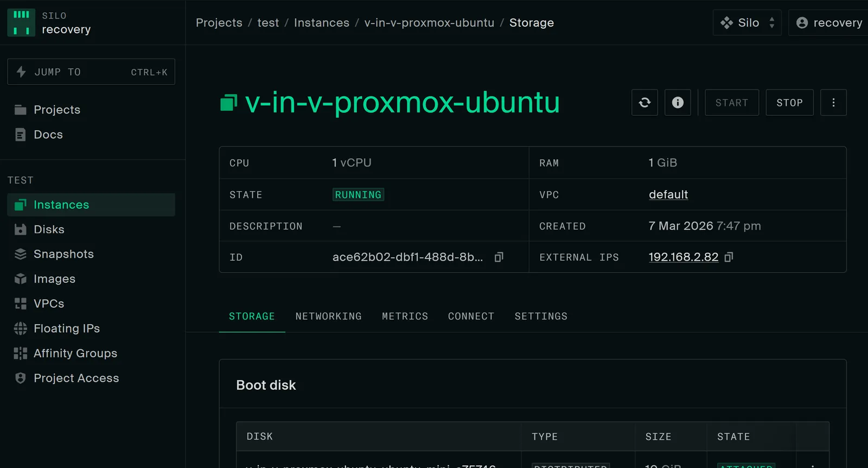Select the Disks sidebar icon
Screen dimensions: 868x468
pos(20,229)
